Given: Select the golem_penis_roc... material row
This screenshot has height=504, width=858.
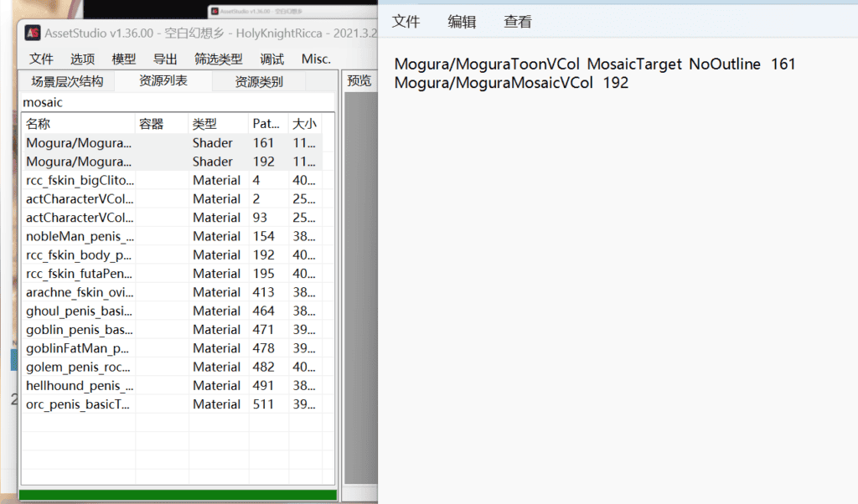Looking at the screenshot, I should 173,367.
